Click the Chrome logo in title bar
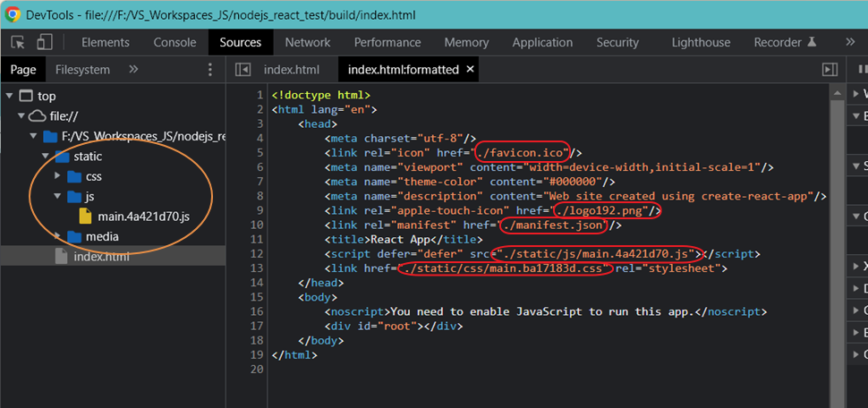 13,14
